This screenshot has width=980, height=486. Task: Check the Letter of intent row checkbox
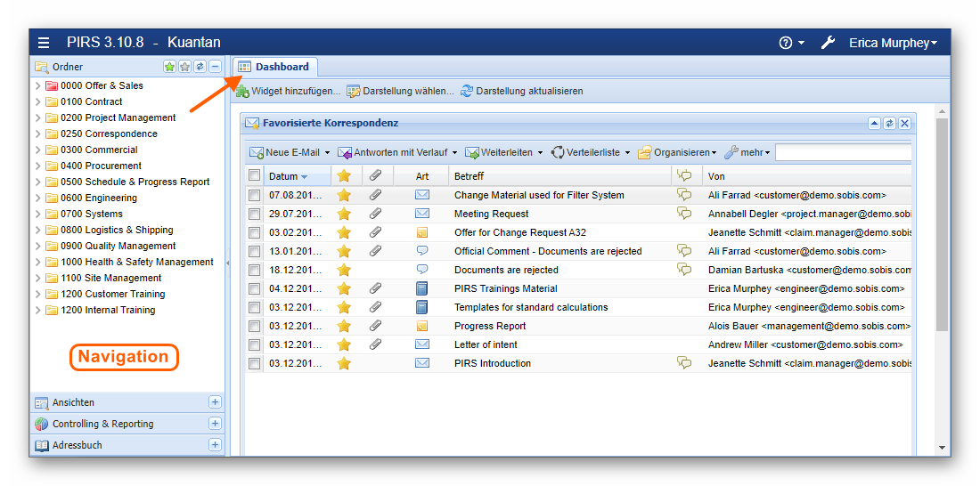255,344
